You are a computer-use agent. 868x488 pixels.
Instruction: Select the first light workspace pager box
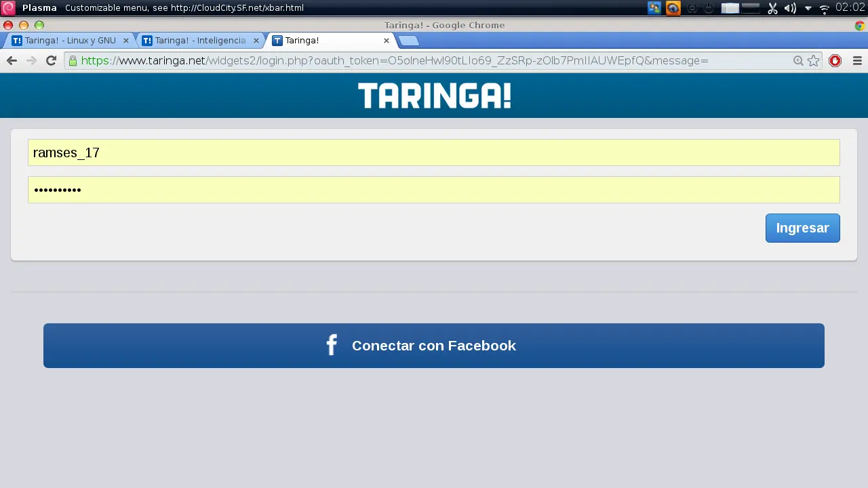click(x=730, y=8)
